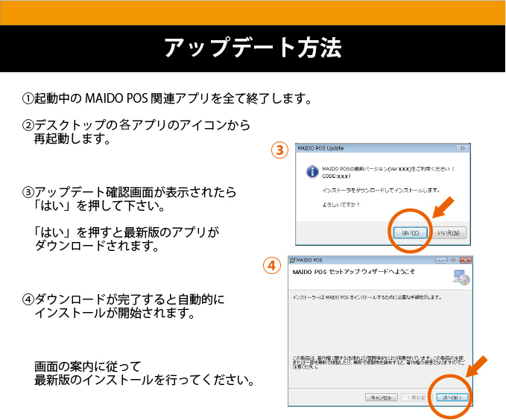Click the いいえ(N) button in update dialog
The height and width of the screenshot is (420, 506).
click(449, 232)
